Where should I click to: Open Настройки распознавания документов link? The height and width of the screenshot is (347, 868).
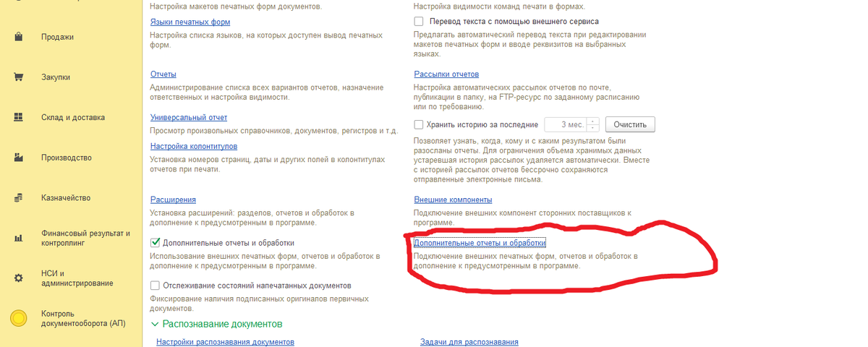(226, 342)
